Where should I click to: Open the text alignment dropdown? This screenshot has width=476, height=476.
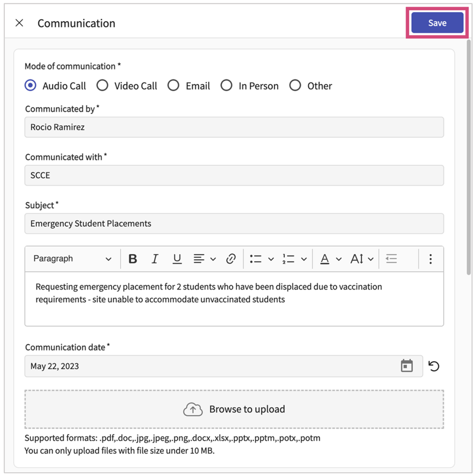(205, 259)
